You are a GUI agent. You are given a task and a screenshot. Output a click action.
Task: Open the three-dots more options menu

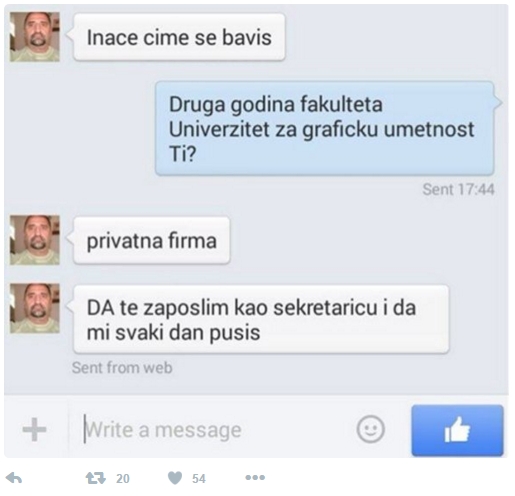pos(255,478)
